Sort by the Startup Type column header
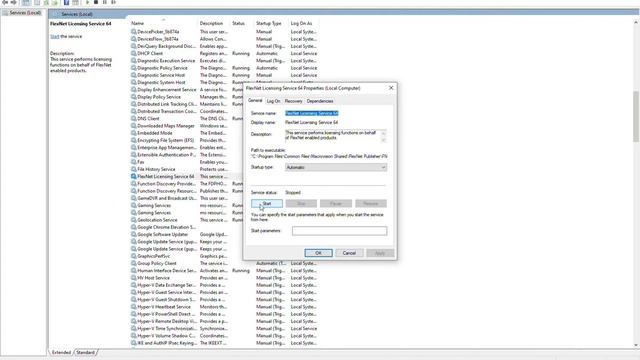The image size is (640, 360). tap(271, 23)
